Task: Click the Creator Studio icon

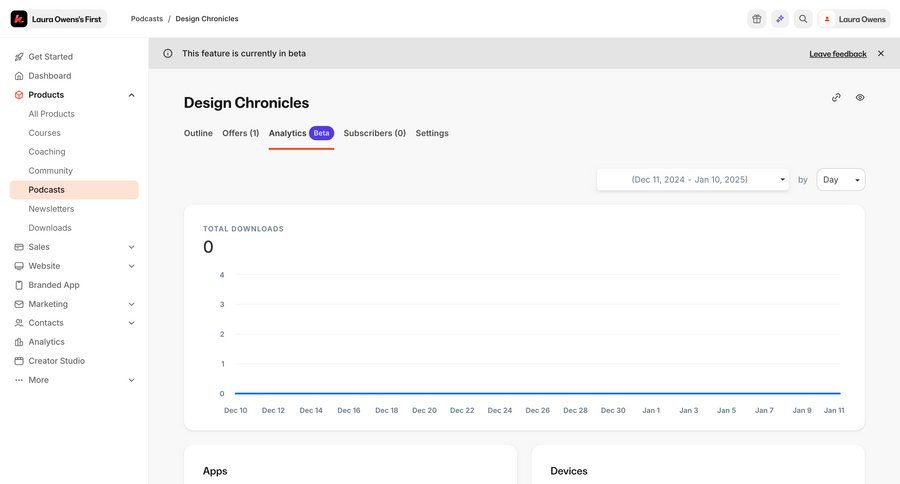Action: click(x=19, y=361)
